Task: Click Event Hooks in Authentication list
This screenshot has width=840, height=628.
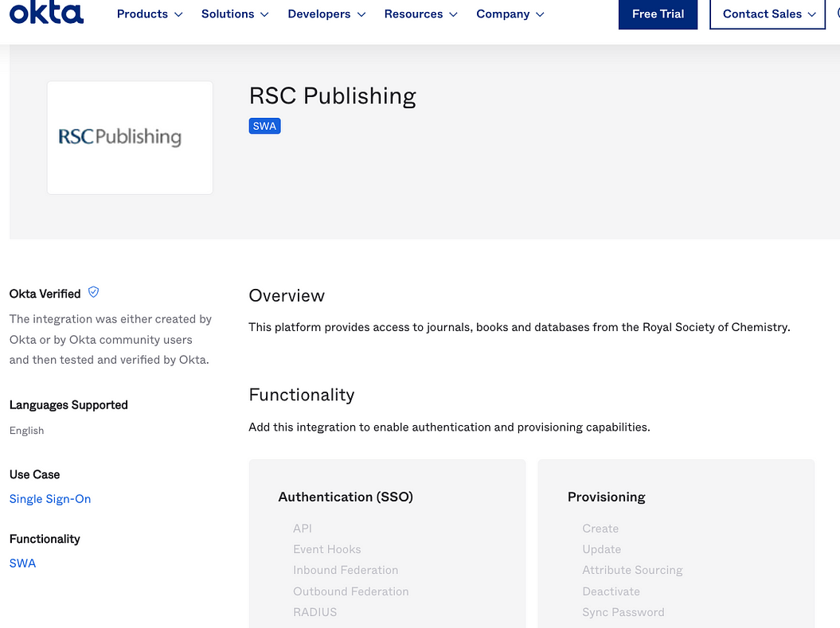Action: (326, 549)
